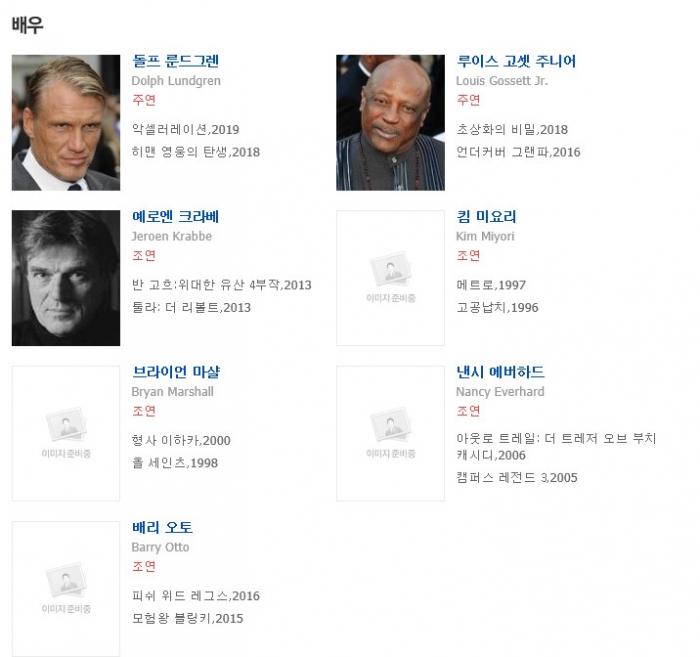700x657 pixels.
Task: Open the film 툴라: 더 리볼트,2013
Action: 191,308
